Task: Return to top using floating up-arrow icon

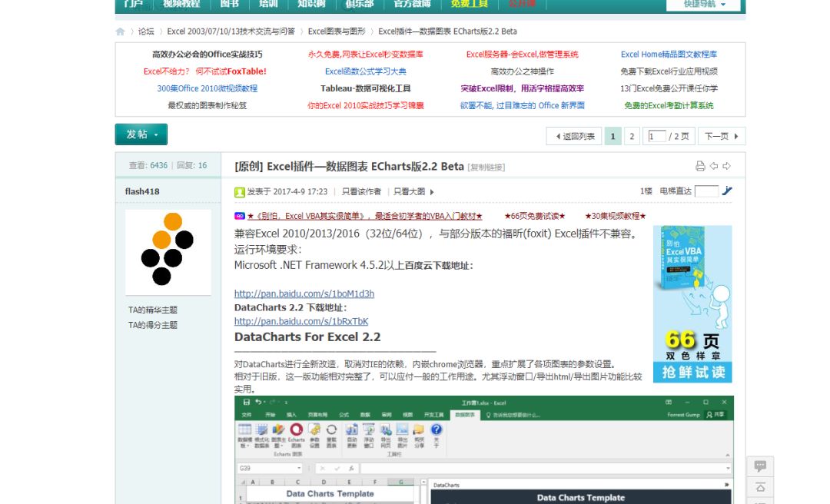Action: 760,487
